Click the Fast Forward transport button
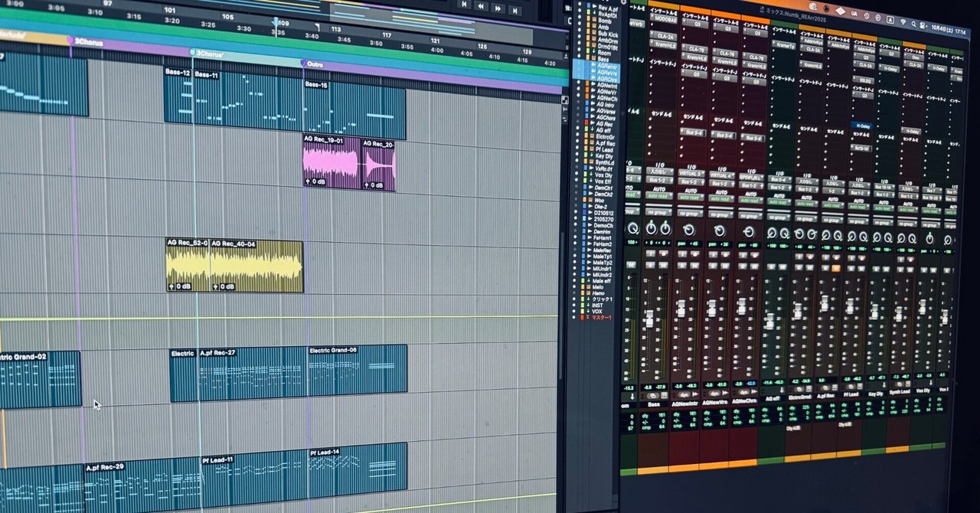This screenshot has height=513, width=980. [499, 7]
